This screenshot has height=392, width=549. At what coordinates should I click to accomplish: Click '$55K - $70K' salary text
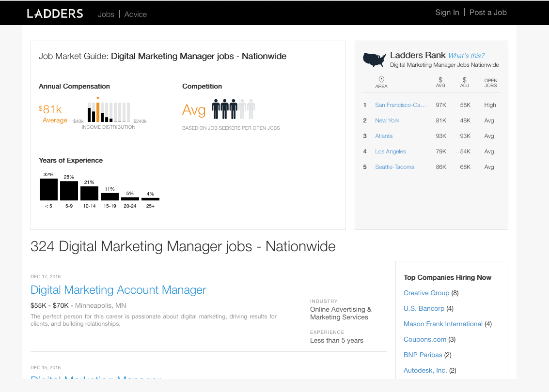50,306
